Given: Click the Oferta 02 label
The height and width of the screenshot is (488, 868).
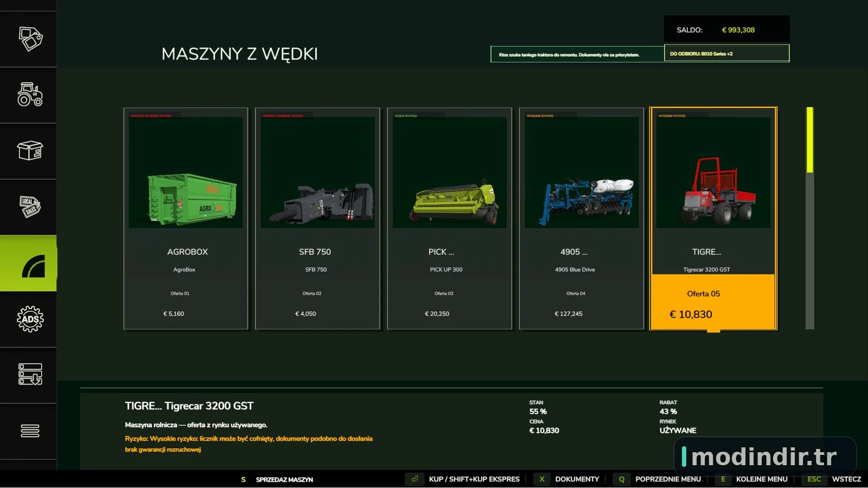Looking at the screenshot, I should [x=312, y=293].
